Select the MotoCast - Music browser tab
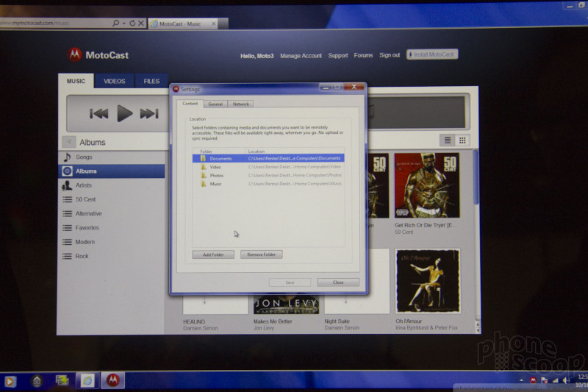588x392 pixels. (x=183, y=24)
